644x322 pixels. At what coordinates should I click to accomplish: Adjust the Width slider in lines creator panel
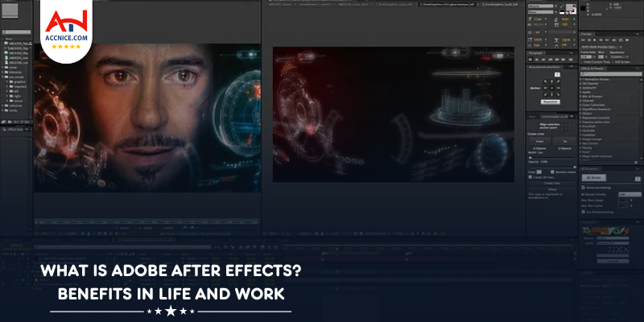tap(551, 158)
